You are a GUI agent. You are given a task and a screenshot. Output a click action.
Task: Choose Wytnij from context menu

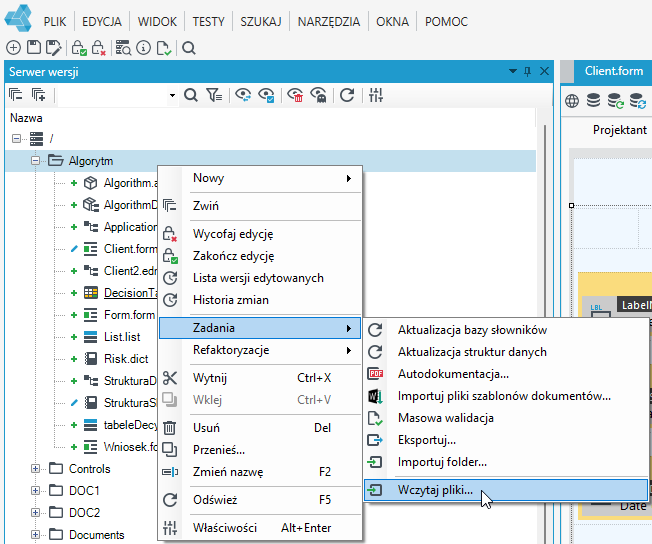coord(260,378)
